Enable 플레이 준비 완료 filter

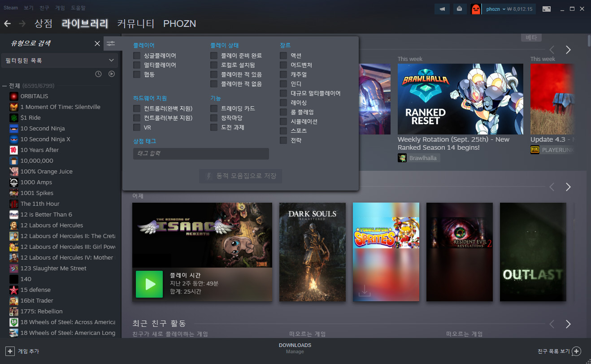[214, 56]
